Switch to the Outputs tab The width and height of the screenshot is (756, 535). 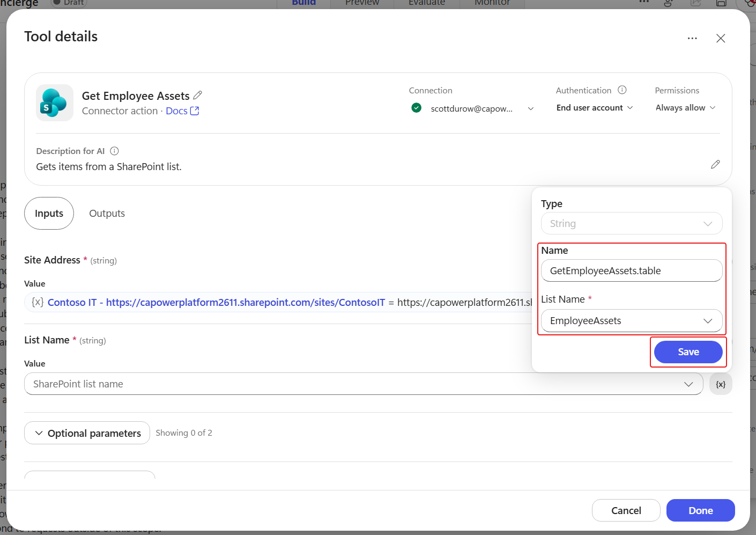point(107,214)
